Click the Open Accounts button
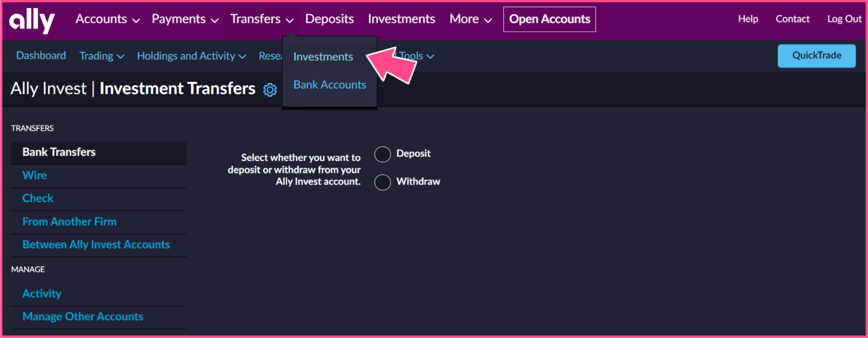 549,19
